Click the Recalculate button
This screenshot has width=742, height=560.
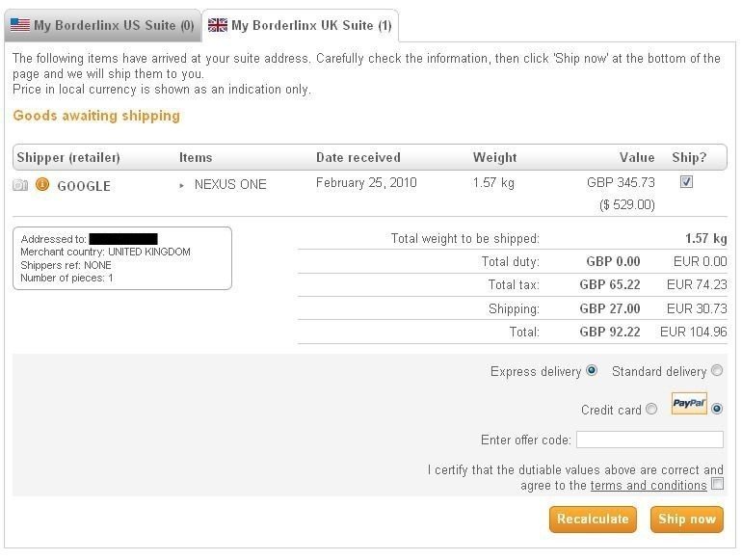pos(593,519)
